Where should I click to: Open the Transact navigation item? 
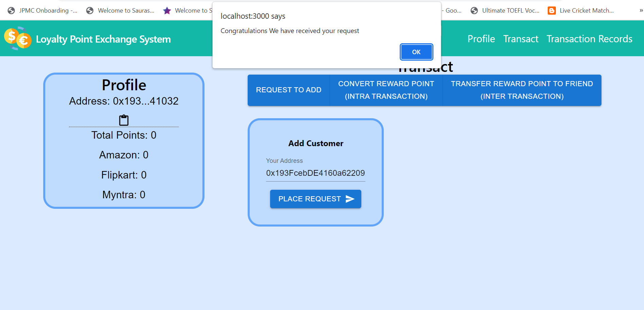521,38
